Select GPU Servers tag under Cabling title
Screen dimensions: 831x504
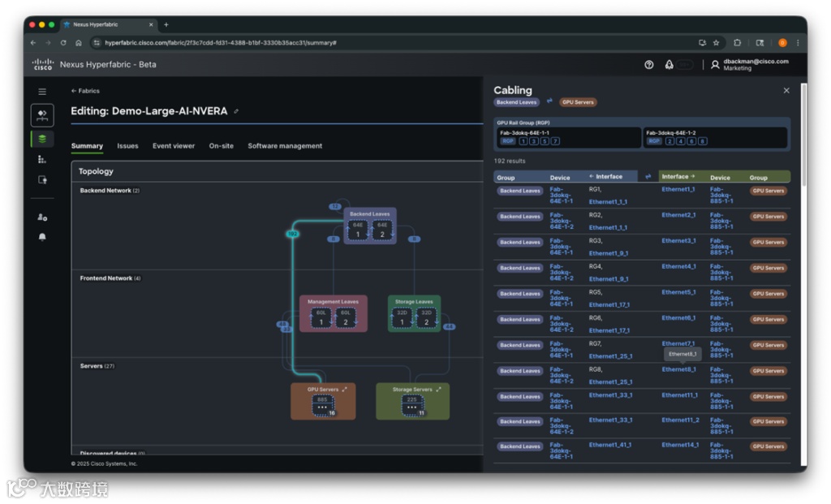pos(578,102)
